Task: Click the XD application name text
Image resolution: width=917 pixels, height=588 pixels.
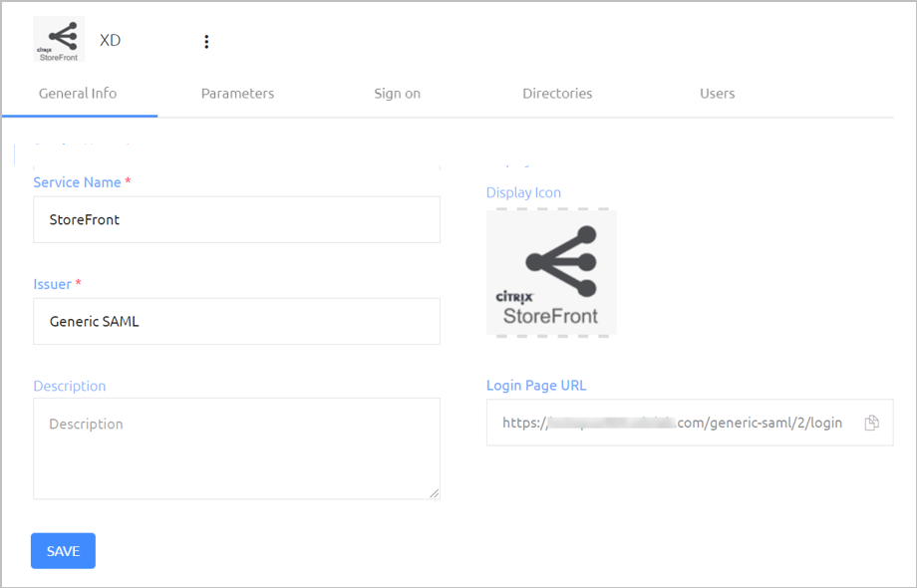Action: coord(110,40)
